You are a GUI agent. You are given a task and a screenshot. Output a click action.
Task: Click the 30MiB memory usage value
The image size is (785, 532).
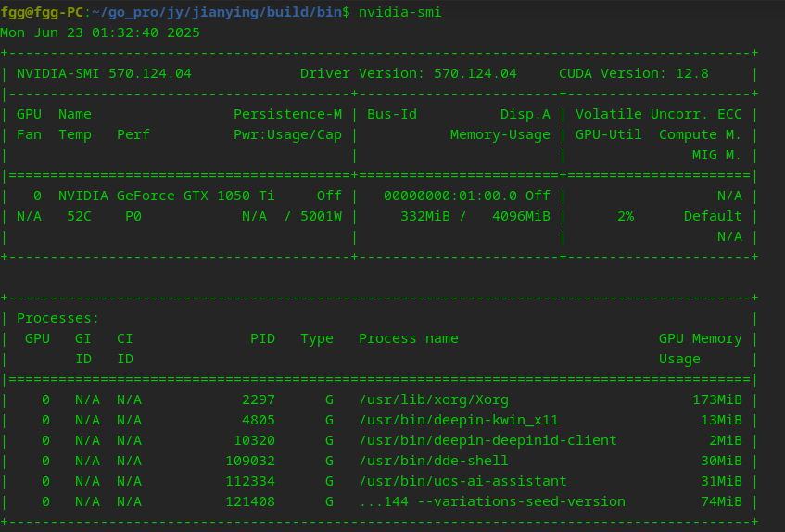[x=721, y=461]
